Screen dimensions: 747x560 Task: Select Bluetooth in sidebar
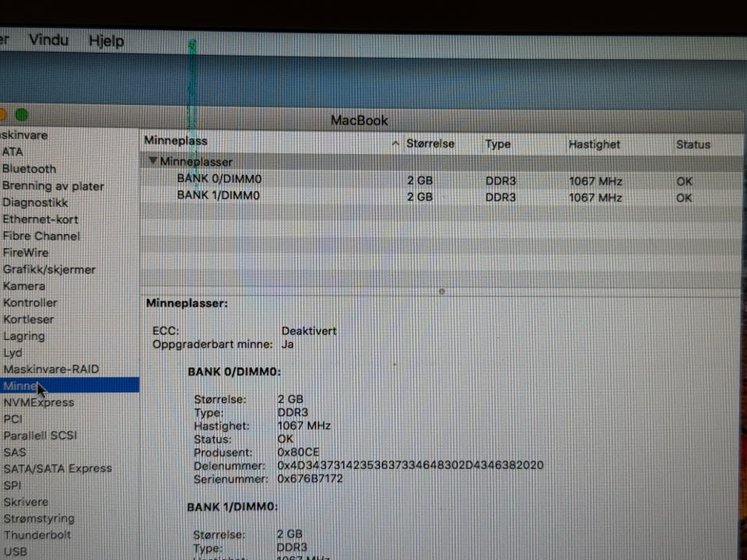click(29, 169)
